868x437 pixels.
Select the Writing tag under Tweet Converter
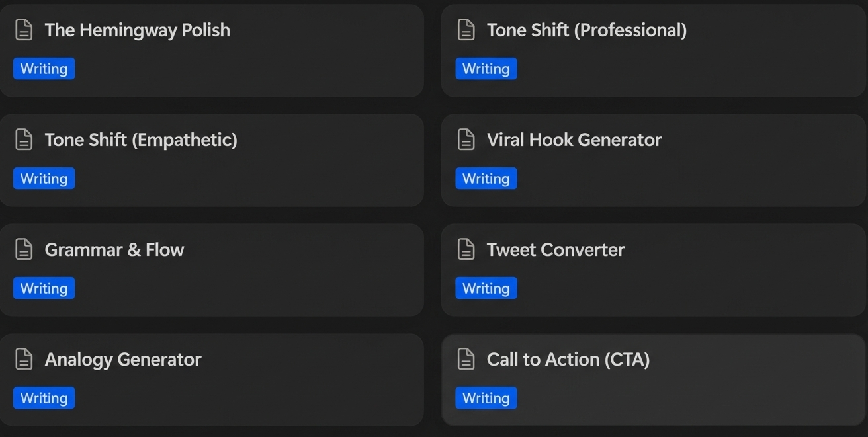point(486,288)
